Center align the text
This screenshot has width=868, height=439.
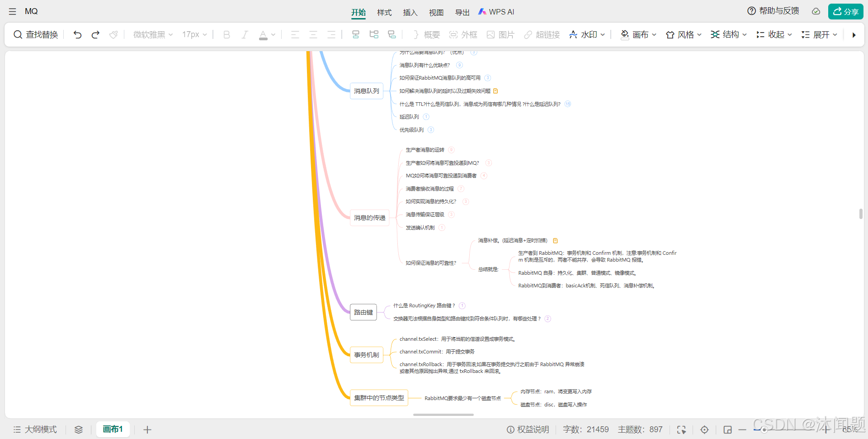pos(313,34)
